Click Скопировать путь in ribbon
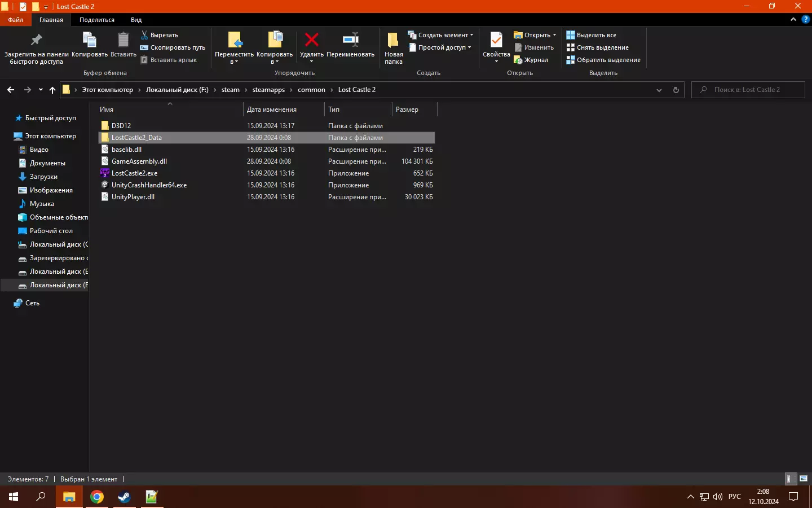The height and width of the screenshot is (508, 812). point(173,47)
